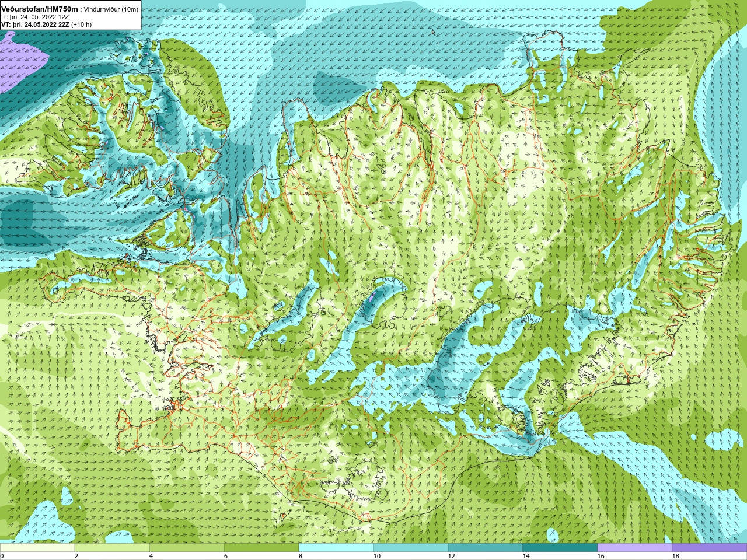This screenshot has width=747, height=560.
Task: Select the 12–14 teal legend swatch
Action: point(486,548)
